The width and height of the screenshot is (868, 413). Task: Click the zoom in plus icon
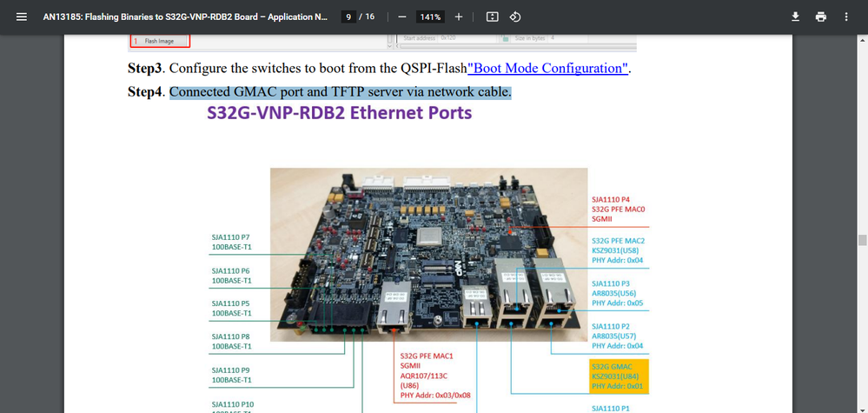pyautogui.click(x=459, y=17)
